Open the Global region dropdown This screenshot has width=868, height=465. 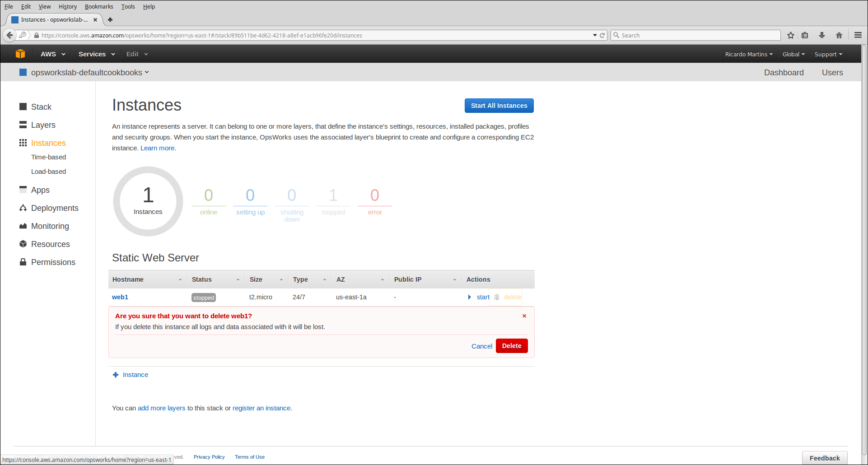[793, 54]
